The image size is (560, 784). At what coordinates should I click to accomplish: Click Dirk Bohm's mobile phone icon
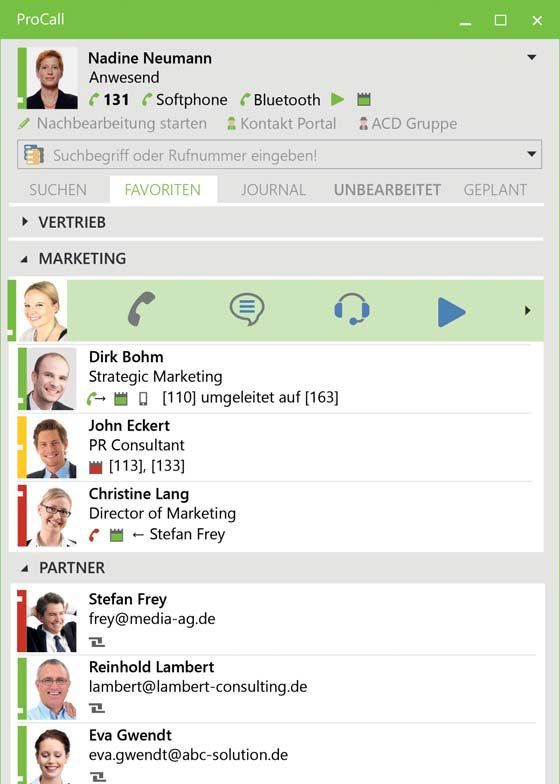(x=143, y=398)
